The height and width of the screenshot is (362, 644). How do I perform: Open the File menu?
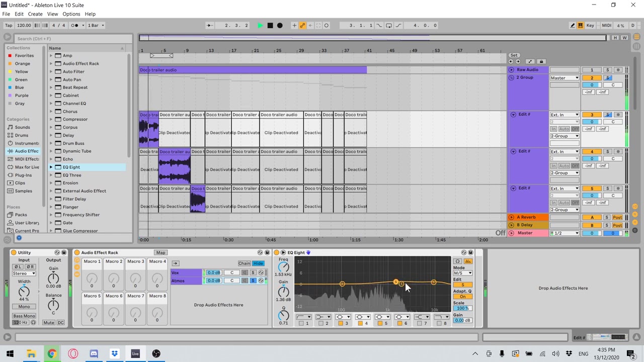tap(6, 14)
